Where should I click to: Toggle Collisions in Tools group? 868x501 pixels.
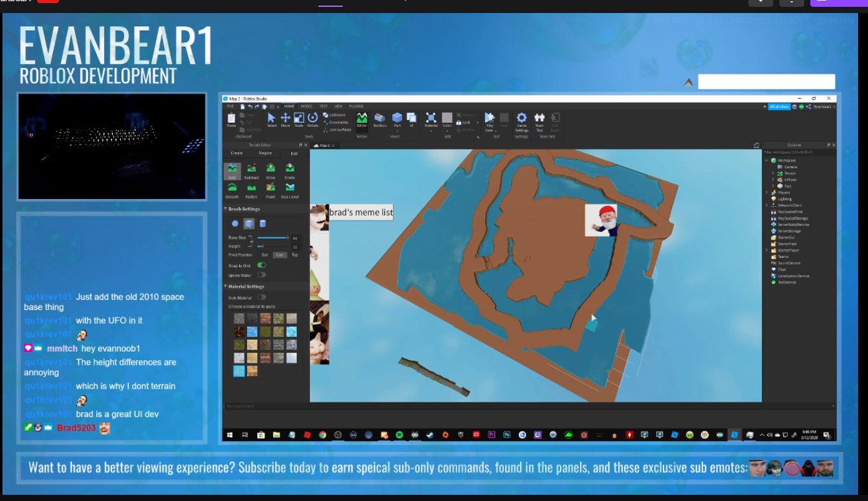335,115
